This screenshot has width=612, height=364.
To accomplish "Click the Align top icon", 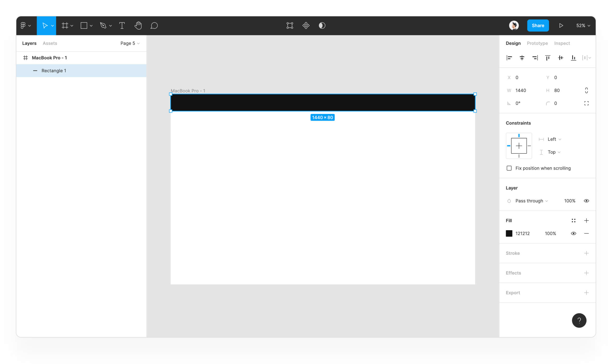I will pyautogui.click(x=548, y=58).
